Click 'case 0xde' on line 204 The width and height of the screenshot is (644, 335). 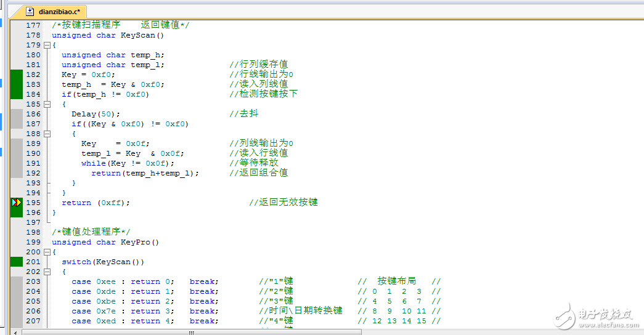click(x=94, y=291)
